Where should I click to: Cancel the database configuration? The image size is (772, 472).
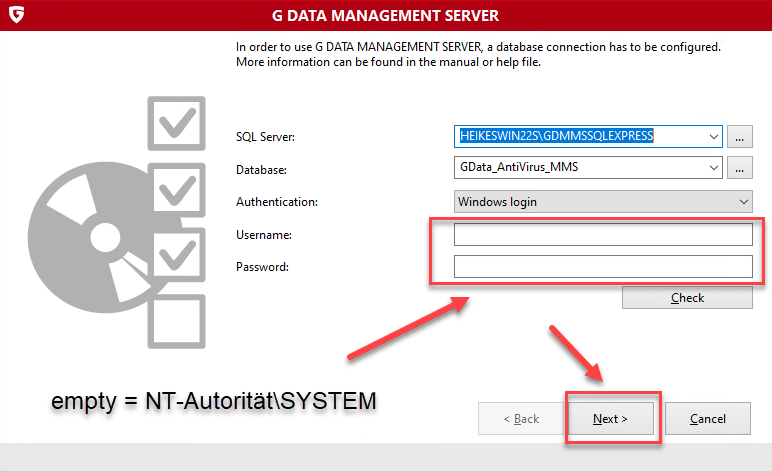click(x=708, y=419)
